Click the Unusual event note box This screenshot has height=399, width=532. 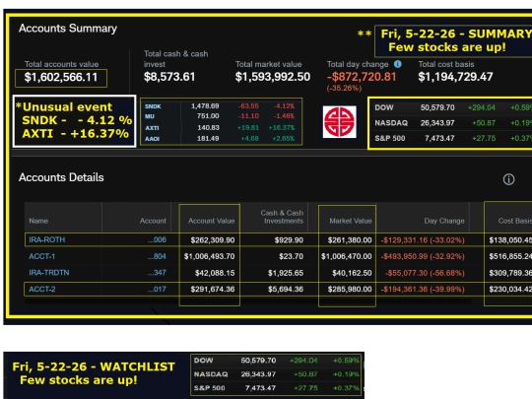pos(74,121)
